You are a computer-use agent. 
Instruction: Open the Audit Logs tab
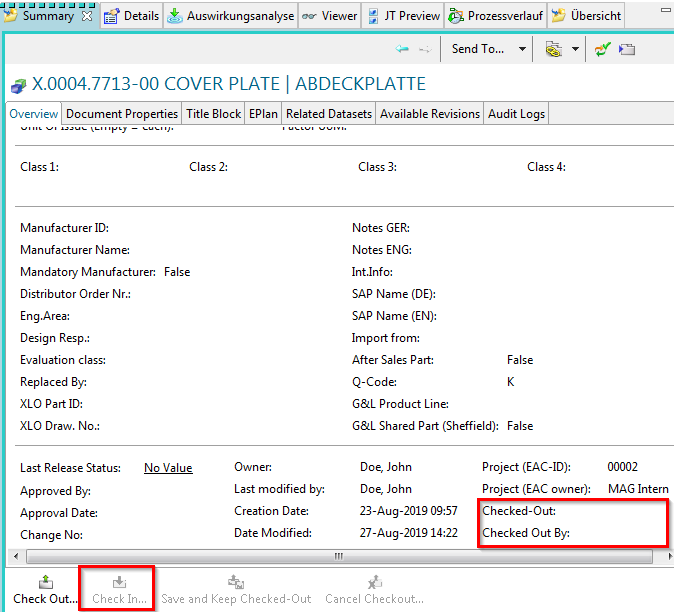coord(516,114)
